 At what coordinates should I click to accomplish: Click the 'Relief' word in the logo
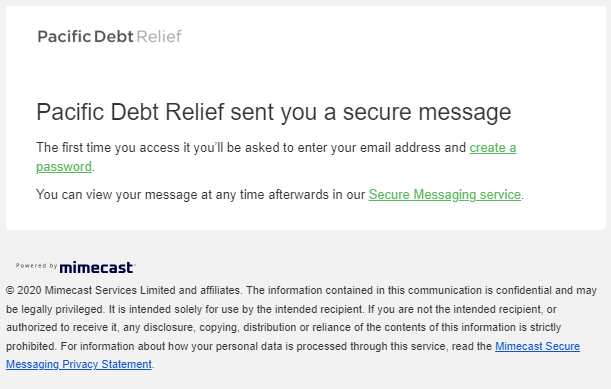[x=159, y=37]
